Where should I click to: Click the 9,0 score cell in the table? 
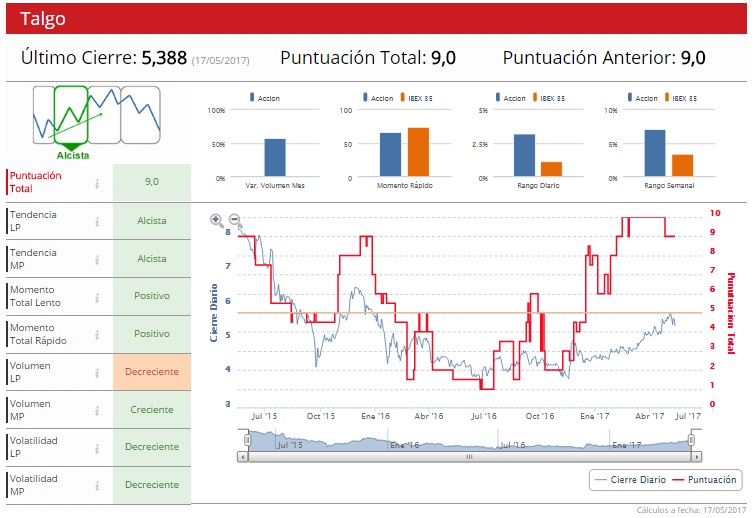[152, 182]
